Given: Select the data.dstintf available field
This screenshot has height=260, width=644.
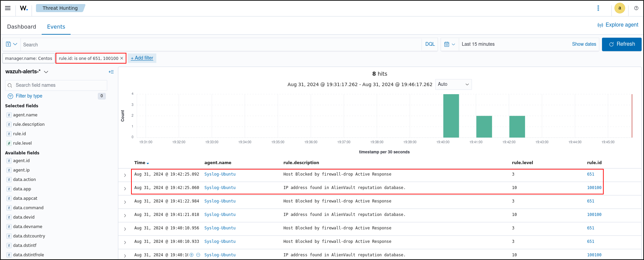Looking at the screenshot, I should pos(25,246).
